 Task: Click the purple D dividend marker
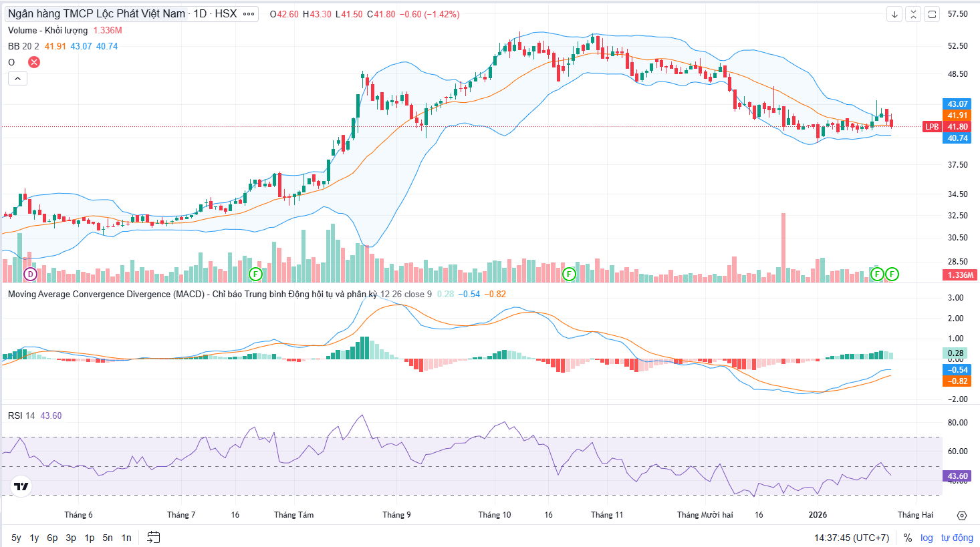pos(30,274)
